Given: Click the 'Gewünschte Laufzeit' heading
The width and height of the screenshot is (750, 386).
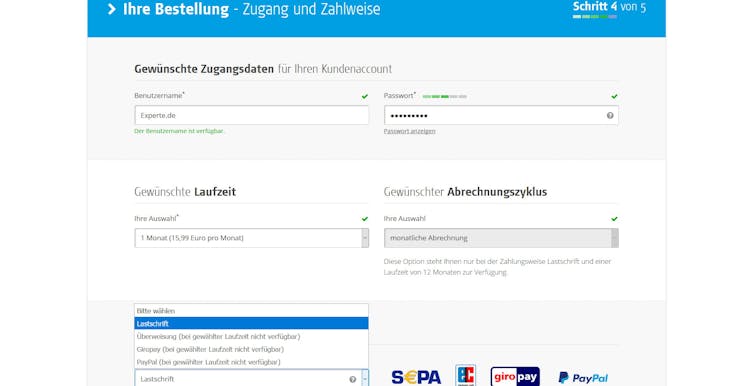Looking at the screenshot, I should click(185, 192).
